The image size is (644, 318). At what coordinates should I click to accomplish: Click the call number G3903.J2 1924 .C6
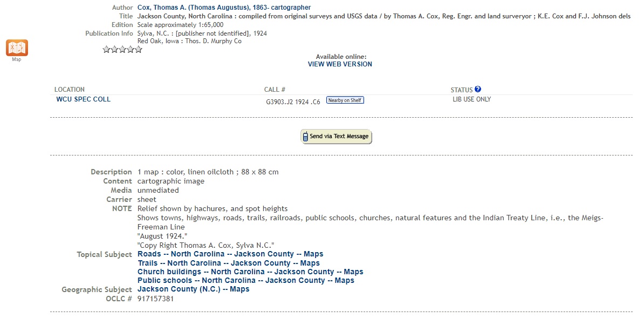coord(293,102)
